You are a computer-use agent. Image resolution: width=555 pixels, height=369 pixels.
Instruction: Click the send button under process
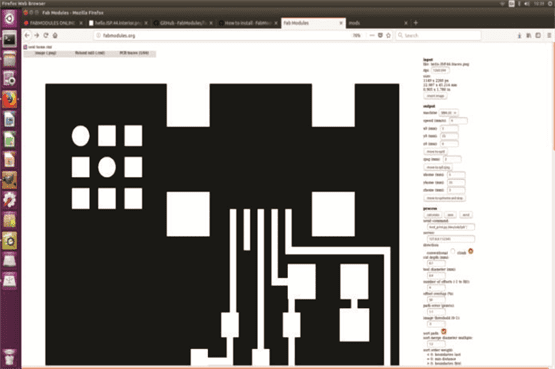point(466,215)
